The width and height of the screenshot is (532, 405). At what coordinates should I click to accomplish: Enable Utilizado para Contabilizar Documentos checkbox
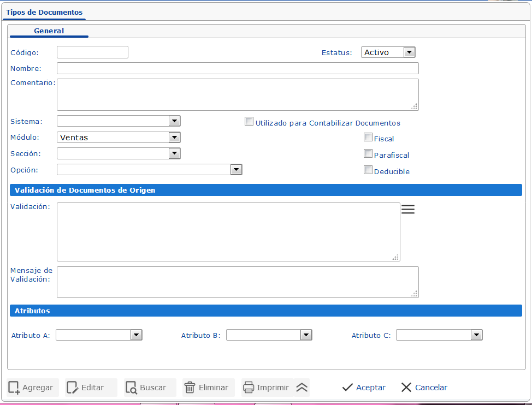(x=249, y=122)
